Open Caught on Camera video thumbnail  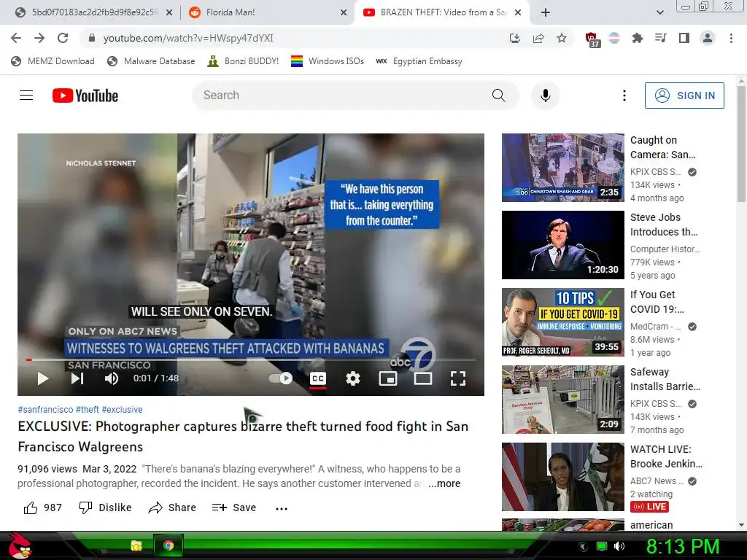(x=563, y=168)
